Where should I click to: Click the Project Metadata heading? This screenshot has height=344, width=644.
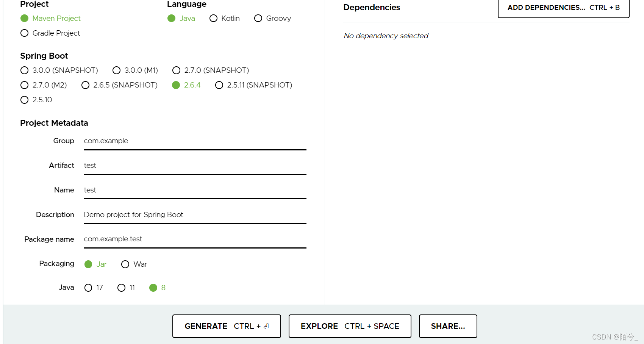point(54,123)
